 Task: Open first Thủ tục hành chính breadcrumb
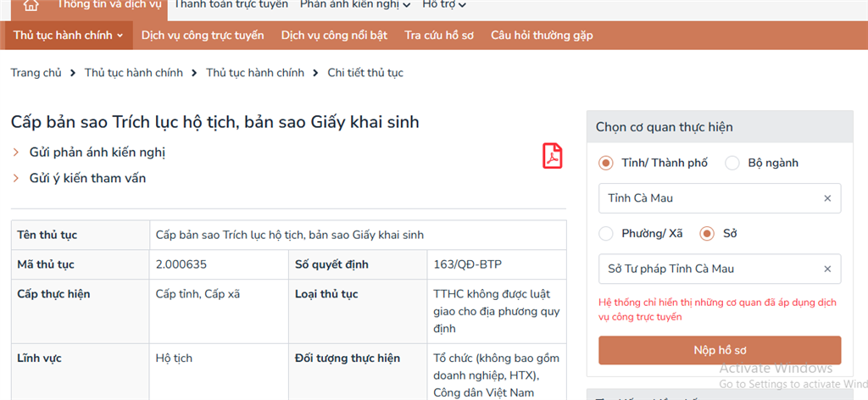(x=133, y=73)
